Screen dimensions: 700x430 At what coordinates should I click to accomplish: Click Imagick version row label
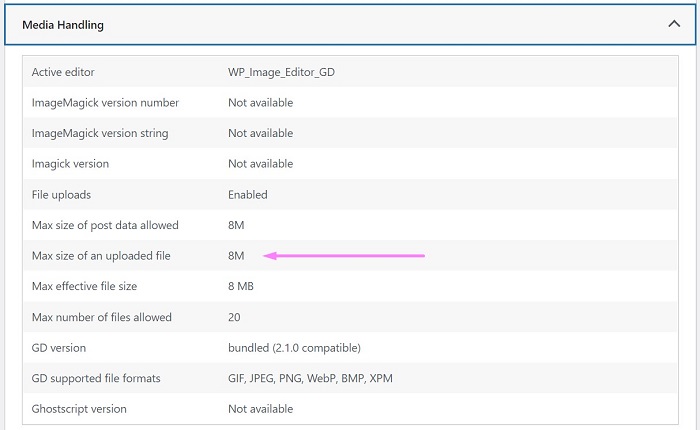pos(70,164)
